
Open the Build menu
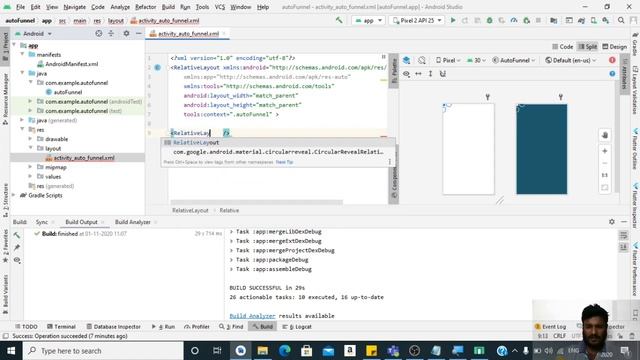click(x=168, y=7)
